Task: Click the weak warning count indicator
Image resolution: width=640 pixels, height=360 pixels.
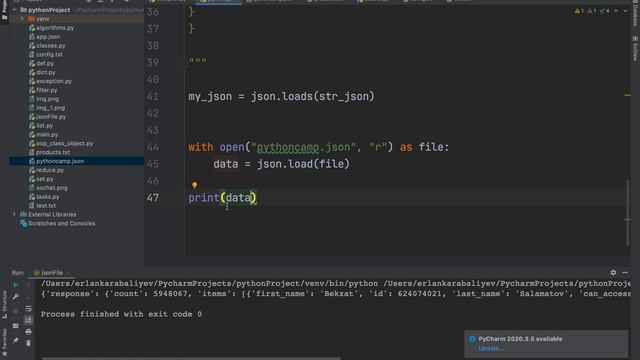Action: 592,11
